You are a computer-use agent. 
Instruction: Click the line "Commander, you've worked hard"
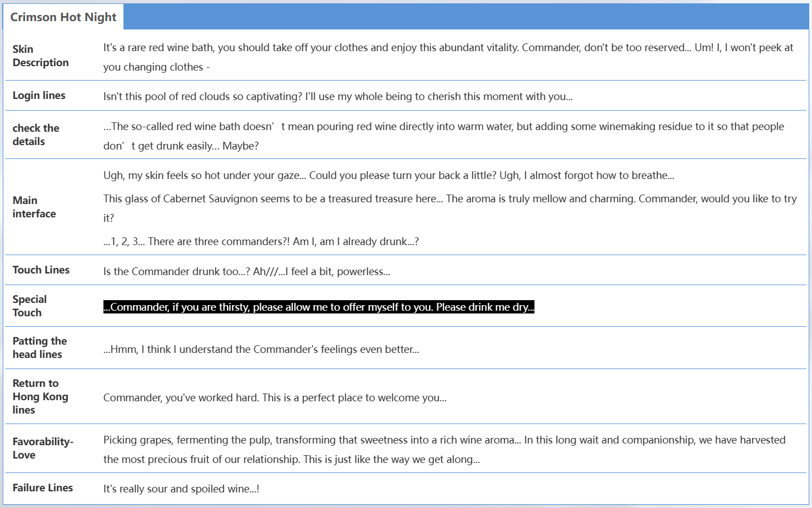tap(275, 398)
